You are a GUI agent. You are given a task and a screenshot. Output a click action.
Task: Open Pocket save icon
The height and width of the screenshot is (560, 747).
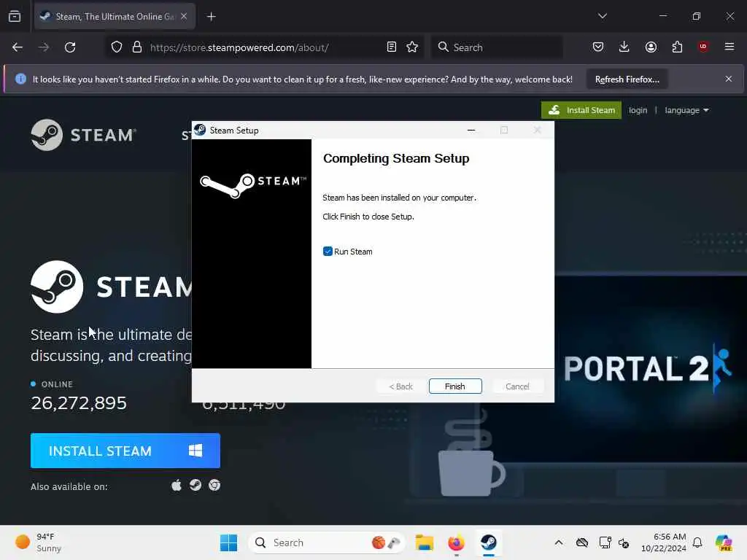pos(598,47)
